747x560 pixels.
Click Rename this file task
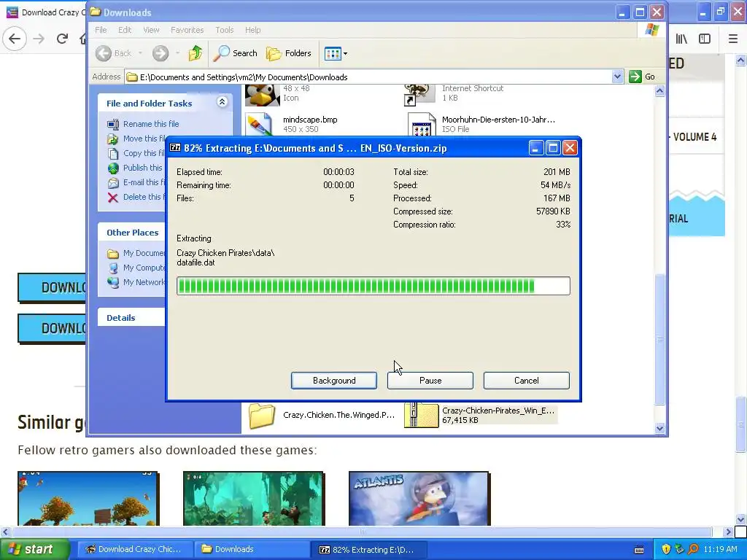tap(151, 124)
